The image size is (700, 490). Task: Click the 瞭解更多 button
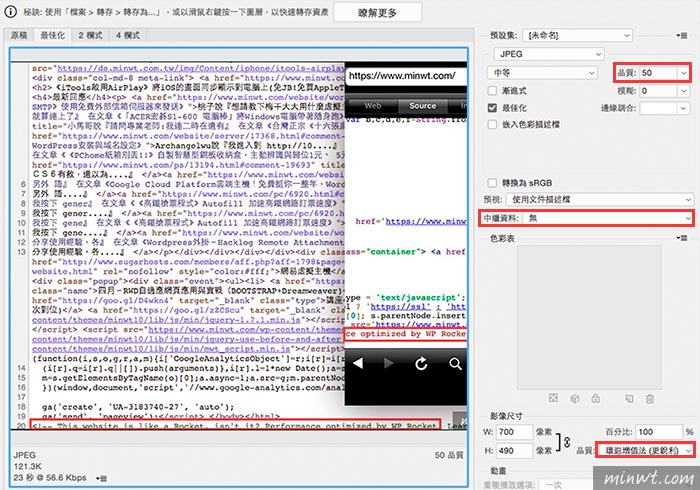pos(378,12)
